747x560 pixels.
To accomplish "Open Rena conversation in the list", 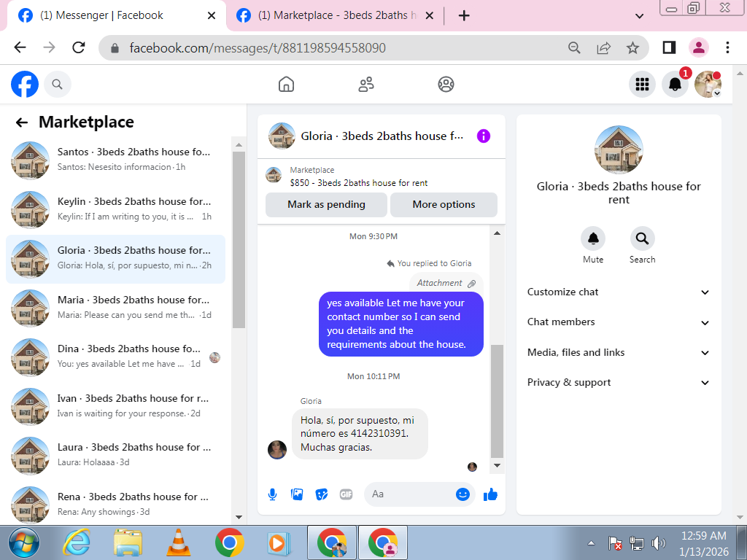I will (115, 505).
